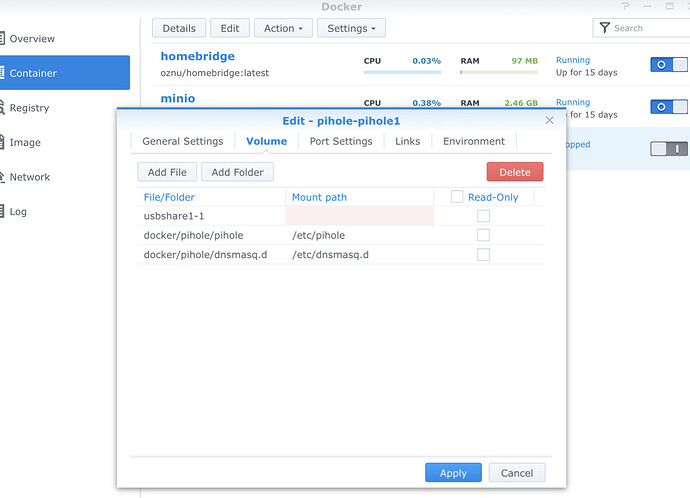Click the red Delete button
Image resolution: width=690 pixels, height=498 pixels.
pos(515,172)
